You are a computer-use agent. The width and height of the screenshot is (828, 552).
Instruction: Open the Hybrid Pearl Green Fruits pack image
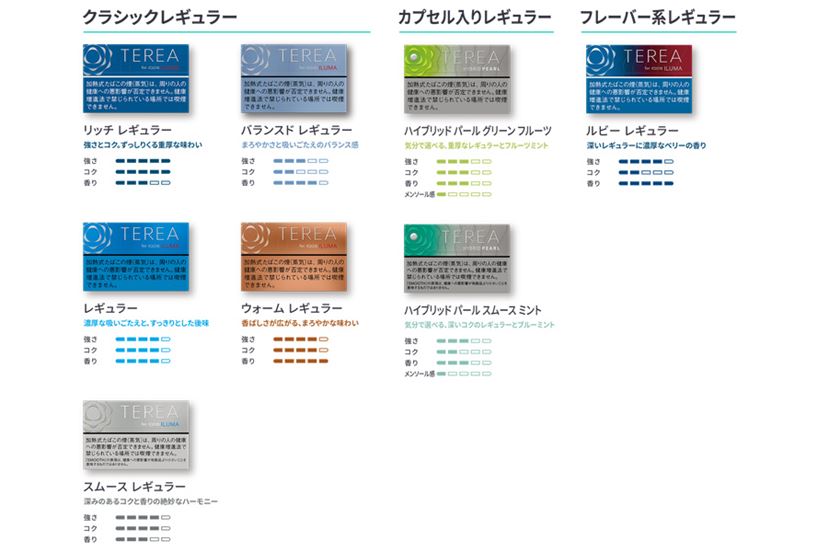(457, 79)
